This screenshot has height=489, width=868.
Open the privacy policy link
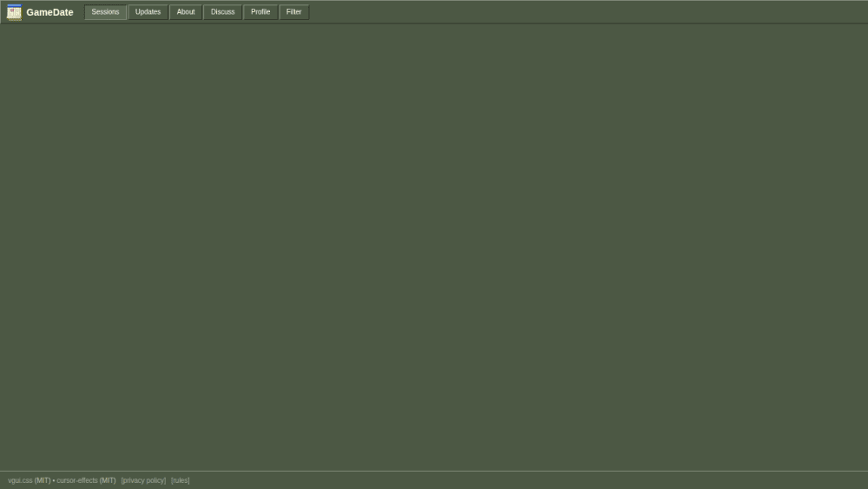coord(143,480)
